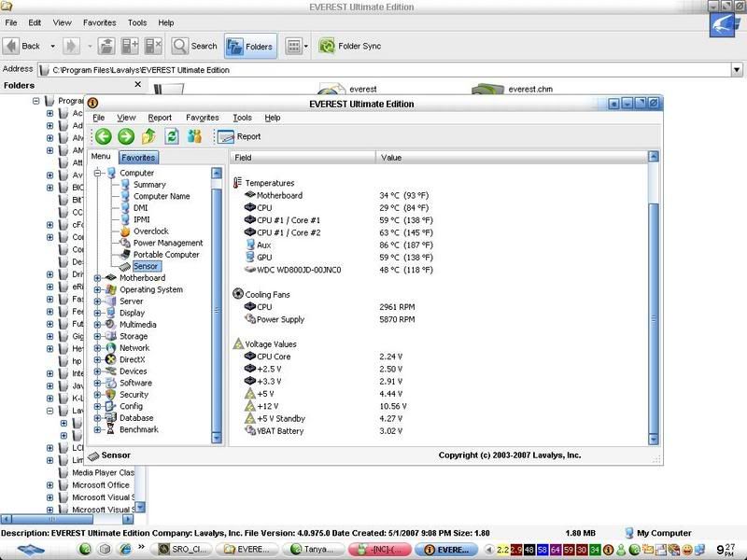747x560 pixels.
Task: Click the Search magnifier in Explorer toolbar
Action: pos(180,46)
